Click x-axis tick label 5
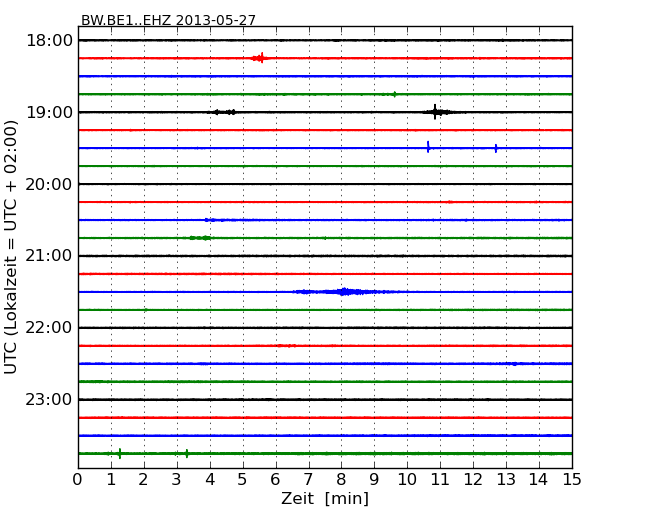The width and height of the screenshot is (650, 520). [x=243, y=480]
